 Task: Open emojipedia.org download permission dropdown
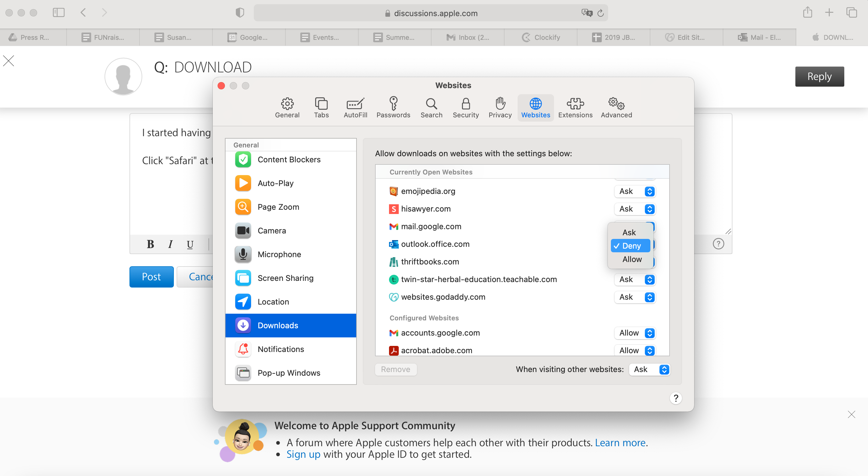(635, 191)
